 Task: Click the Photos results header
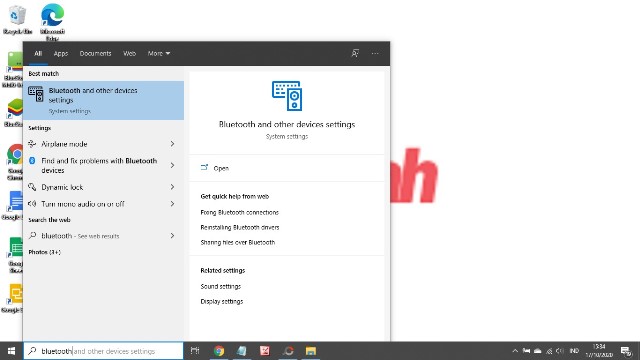[44, 252]
